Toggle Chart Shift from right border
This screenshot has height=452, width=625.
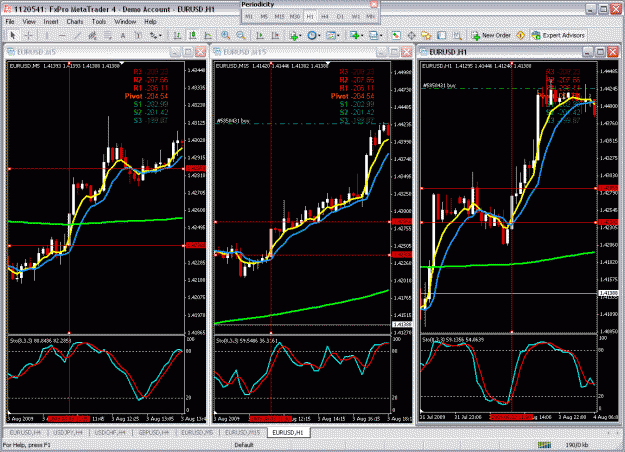[x=275, y=35]
